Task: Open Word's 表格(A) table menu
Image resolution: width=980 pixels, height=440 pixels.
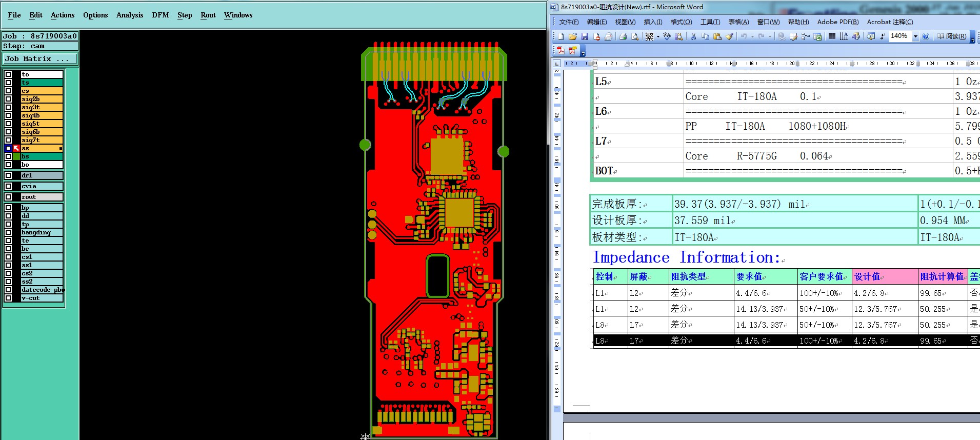Action: 738,22
